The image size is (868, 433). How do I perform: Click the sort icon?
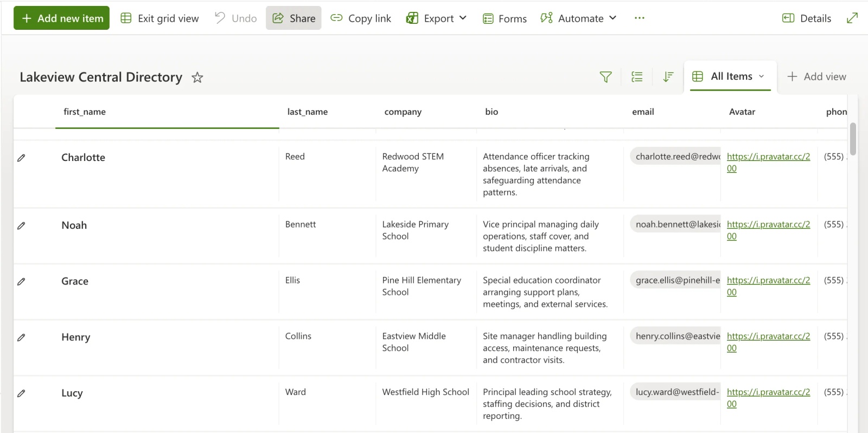coord(668,77)
